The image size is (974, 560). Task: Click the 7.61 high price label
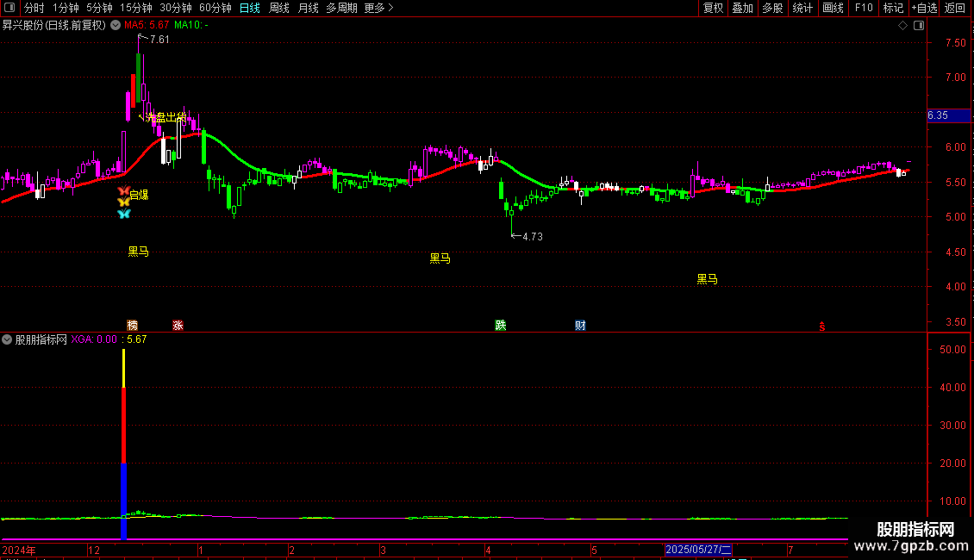(x=159, y=40)
